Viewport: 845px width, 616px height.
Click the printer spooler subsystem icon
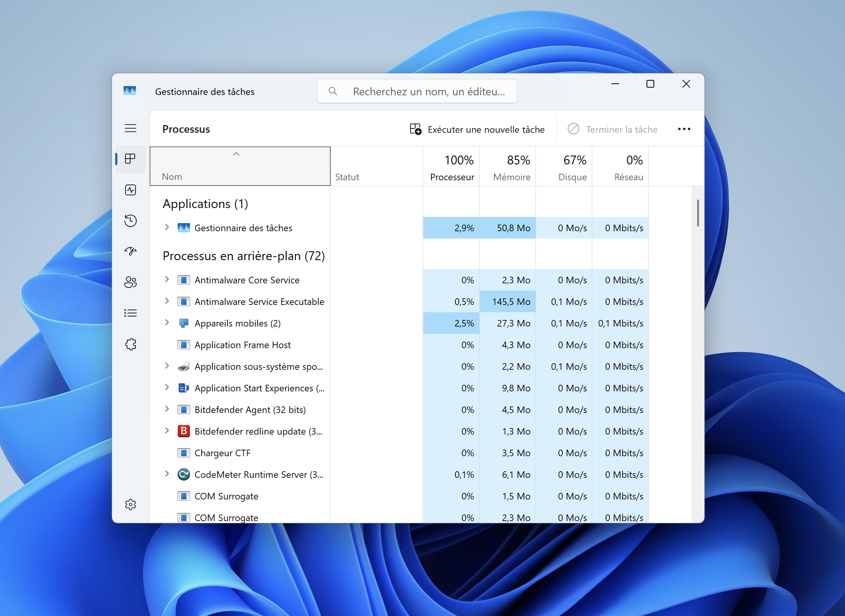184,366
